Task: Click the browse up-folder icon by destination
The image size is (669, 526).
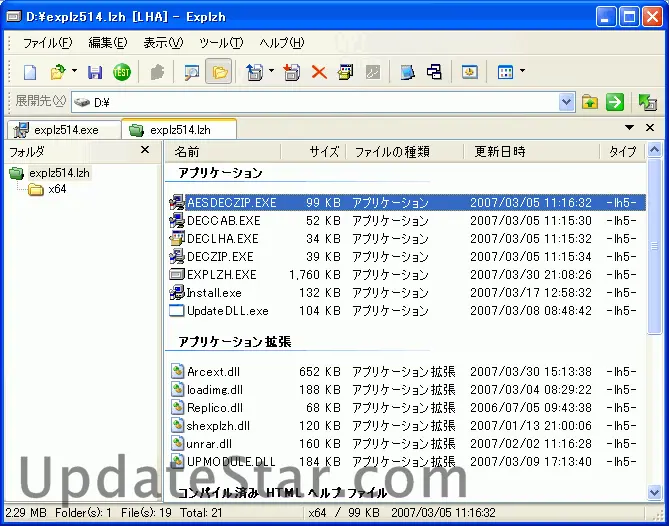Action: [x=590, y=102]
